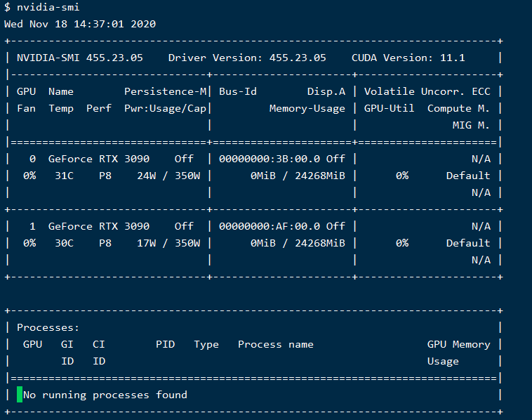
Task: Click the green terminal cursor block
Action: [20, 395]
